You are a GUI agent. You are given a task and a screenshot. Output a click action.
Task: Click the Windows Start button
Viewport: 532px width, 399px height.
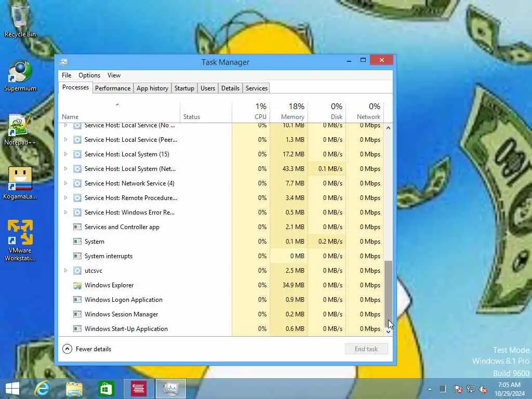point(12,389)
